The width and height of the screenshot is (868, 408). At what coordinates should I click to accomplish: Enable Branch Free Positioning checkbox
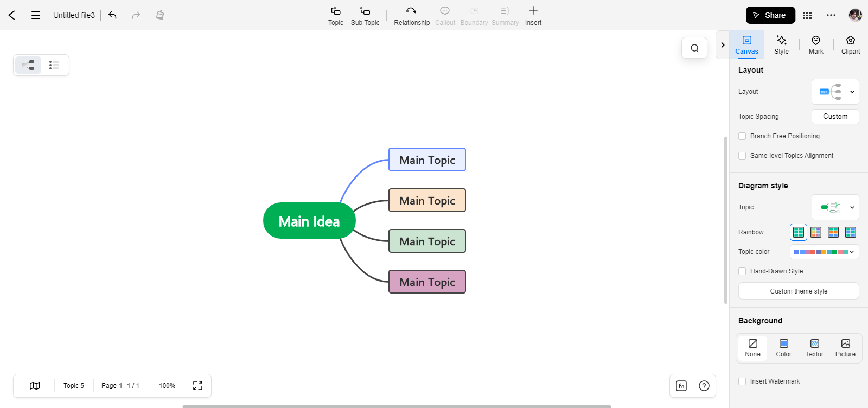coord(742,136)
